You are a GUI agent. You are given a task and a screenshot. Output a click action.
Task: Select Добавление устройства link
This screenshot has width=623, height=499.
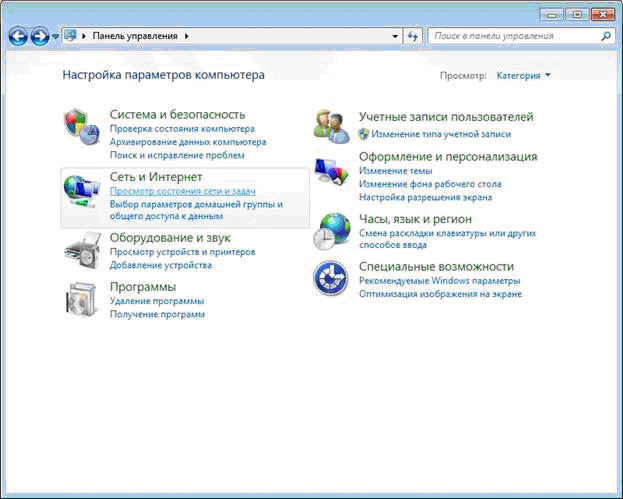click(161, 265)
